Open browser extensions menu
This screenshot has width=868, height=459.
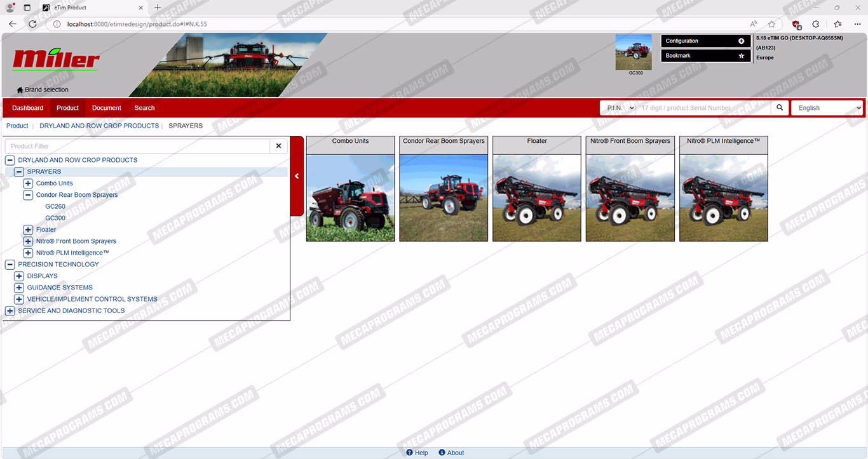coord(816,24)
